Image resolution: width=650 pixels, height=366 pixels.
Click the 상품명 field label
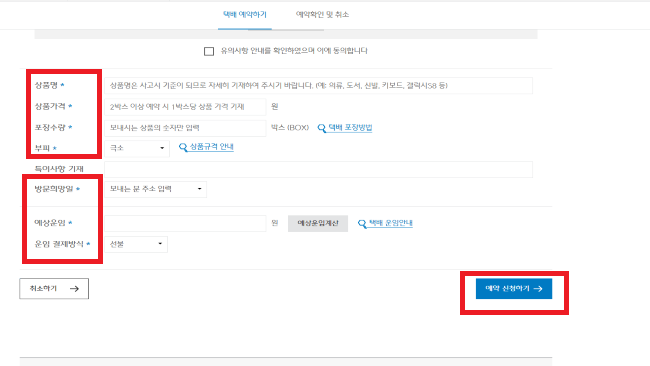pos(46,85)
